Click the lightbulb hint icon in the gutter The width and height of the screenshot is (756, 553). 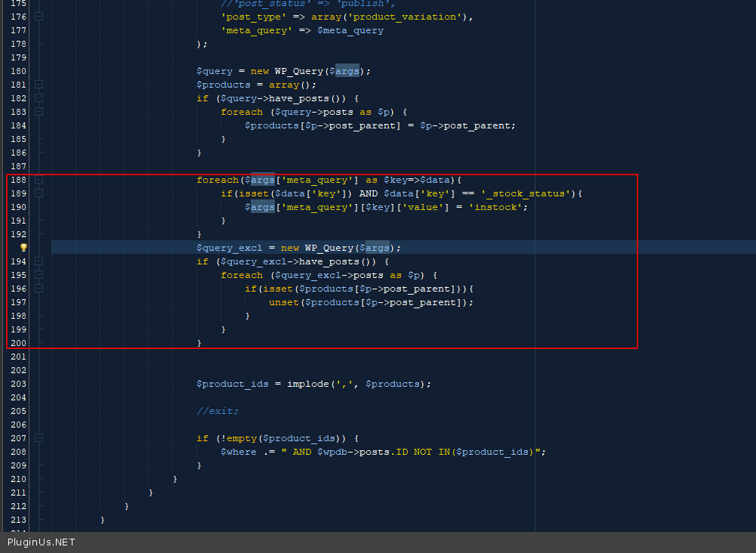pos(23,248)
